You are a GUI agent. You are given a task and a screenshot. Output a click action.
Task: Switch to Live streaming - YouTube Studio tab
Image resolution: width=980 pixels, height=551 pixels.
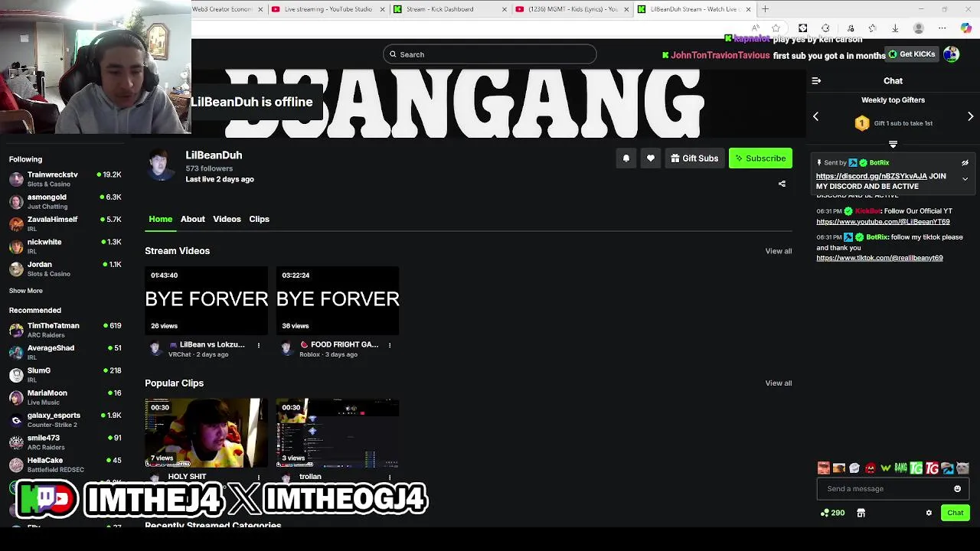point(328,9)
